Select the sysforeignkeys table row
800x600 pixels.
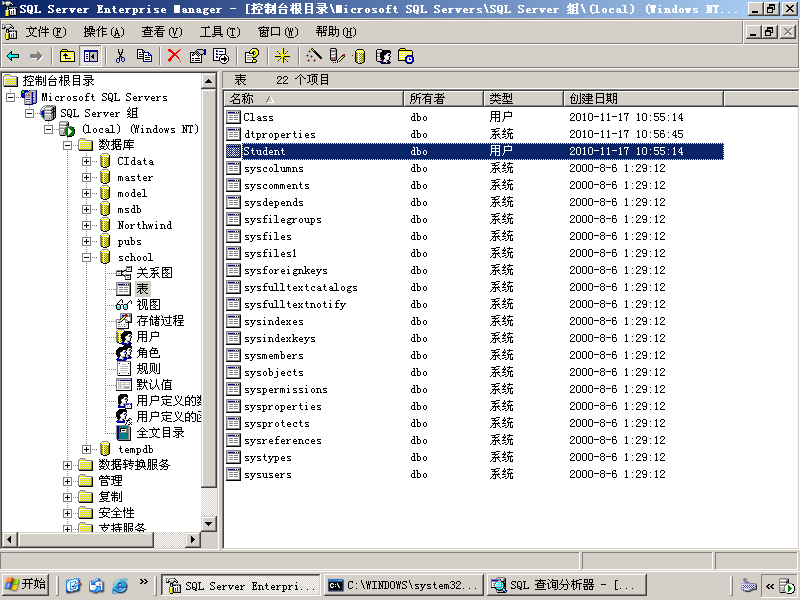click(474, 270)
